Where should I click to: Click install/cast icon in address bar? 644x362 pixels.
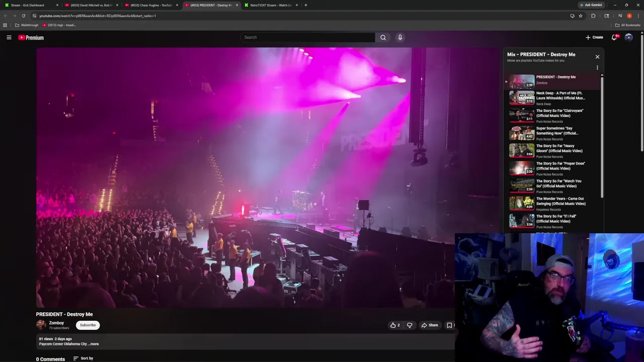(572, 16)
